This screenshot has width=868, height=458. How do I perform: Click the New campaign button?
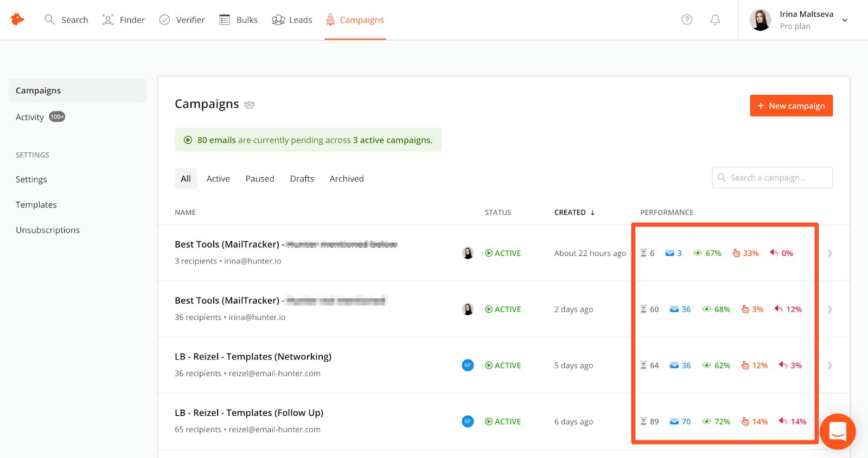pos(792,106)
